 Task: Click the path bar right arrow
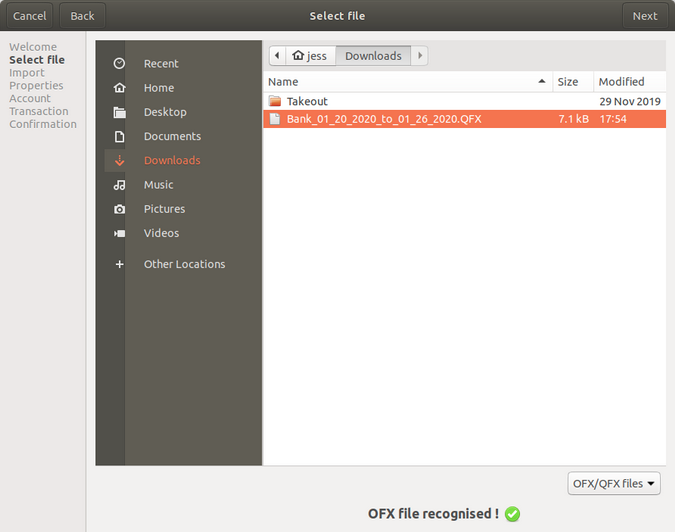(x=419, y=56)
